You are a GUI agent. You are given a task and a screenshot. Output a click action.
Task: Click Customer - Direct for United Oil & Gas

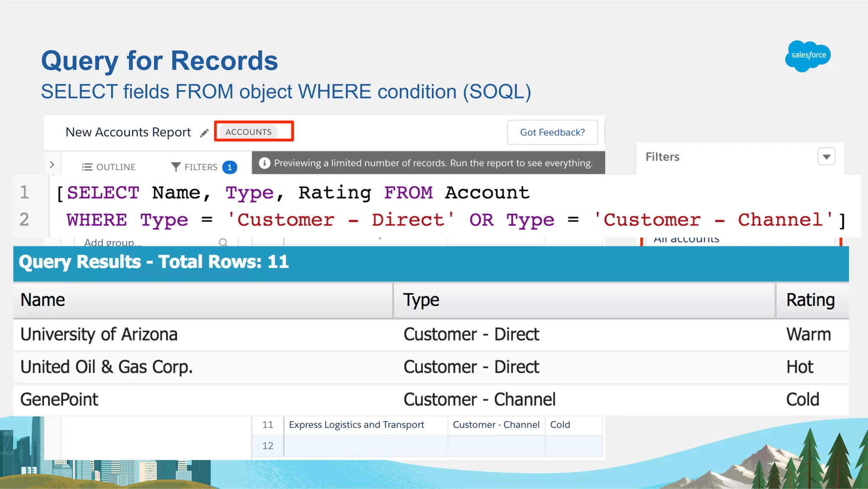(471, 367)
